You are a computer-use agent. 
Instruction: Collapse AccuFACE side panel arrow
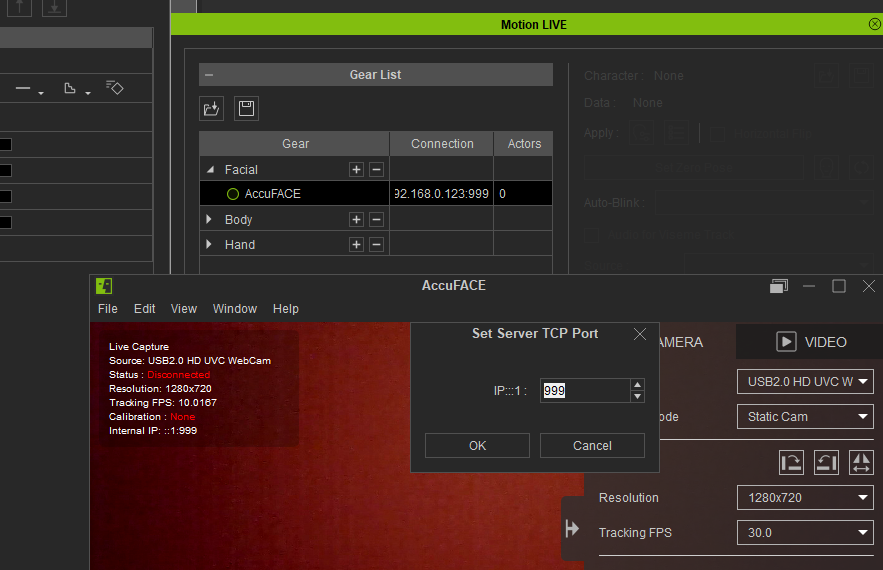572,528
